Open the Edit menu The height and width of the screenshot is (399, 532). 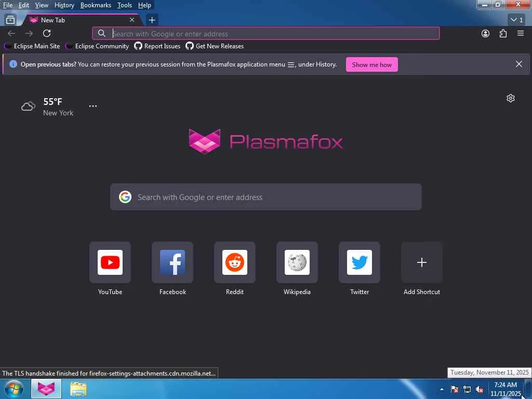pyautogui.click(x=23, y=5)
